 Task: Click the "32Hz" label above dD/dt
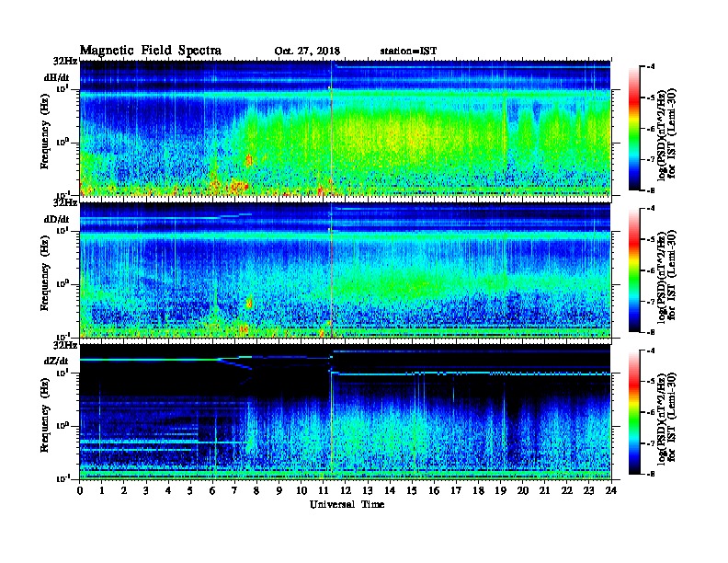pyautogui.click(x=65, y=203)
